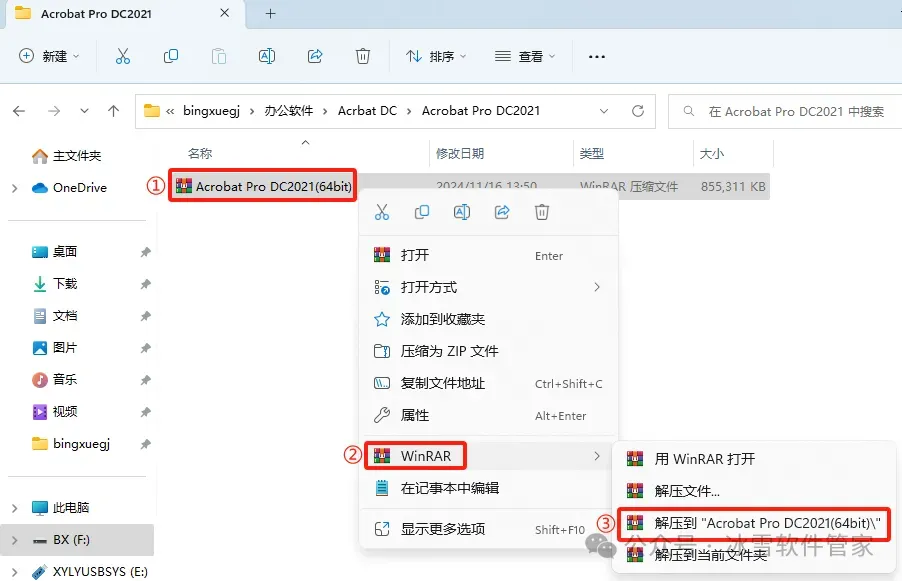Refresh the current folder
The height and width of the screenshot is (581, 902).
point(638,111)
